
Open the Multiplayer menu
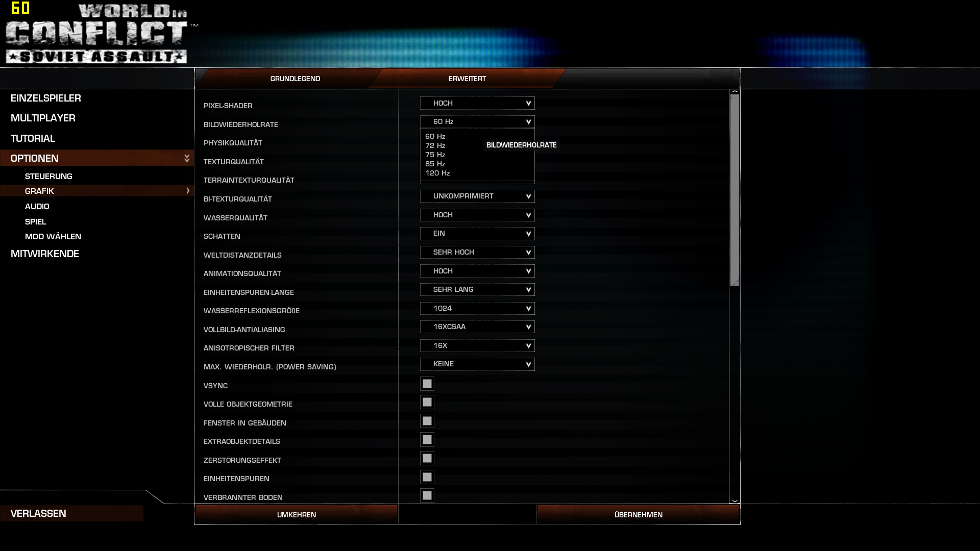pos(43,118)
